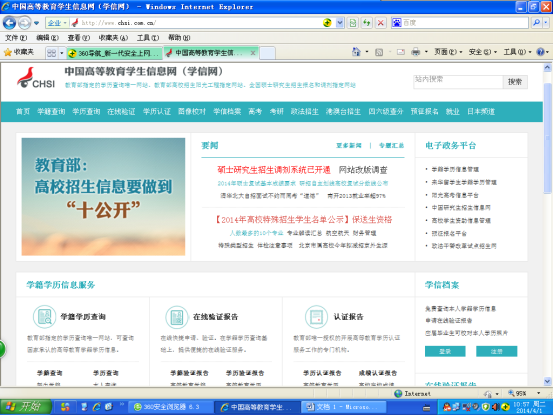This screenshot has height=415, width=553.
Task: Click the Refresh page icon
Action: coord(367,23)
